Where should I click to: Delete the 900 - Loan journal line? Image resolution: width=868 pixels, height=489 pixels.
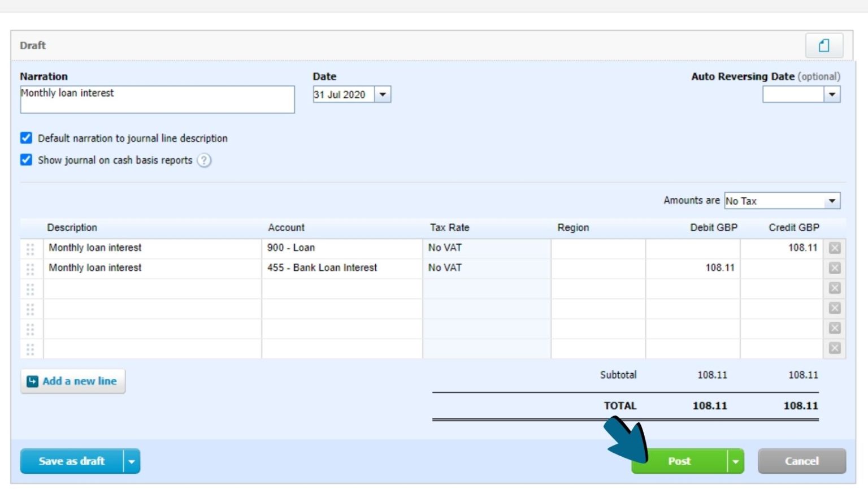pyautogui.click(x=835, y=248)
